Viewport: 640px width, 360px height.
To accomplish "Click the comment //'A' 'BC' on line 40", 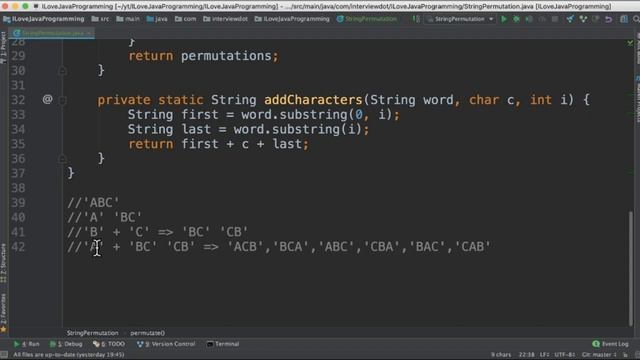I will [104, 218].
